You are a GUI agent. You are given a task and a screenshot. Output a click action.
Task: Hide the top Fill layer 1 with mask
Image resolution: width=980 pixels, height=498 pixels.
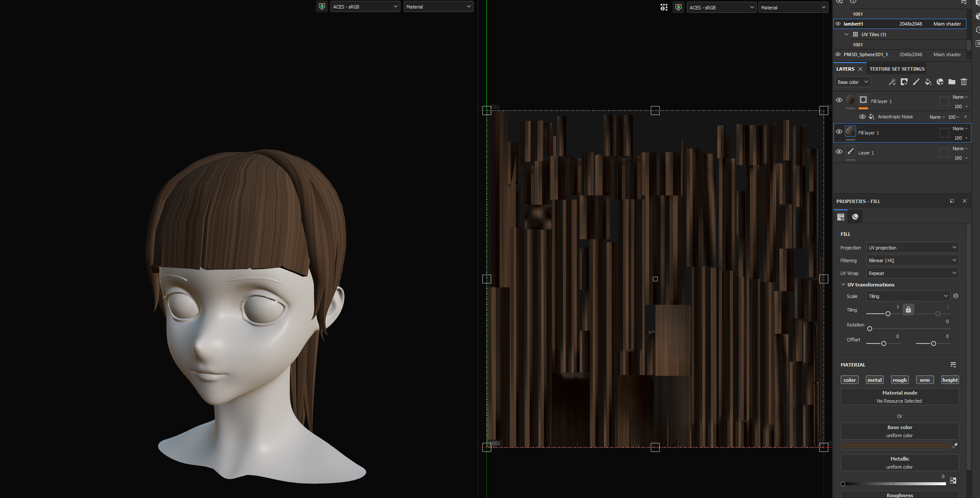tap(839, 100)
